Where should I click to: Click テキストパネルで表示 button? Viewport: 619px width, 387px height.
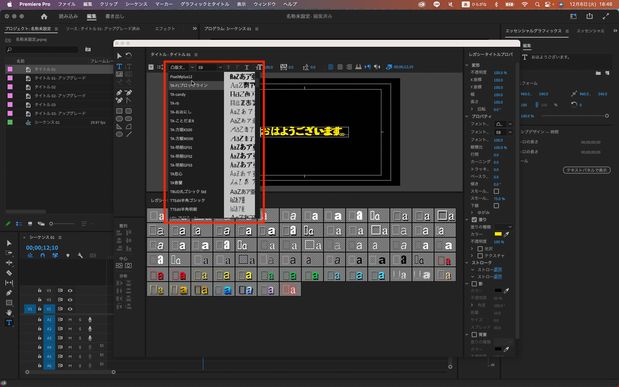pos(587,170)
